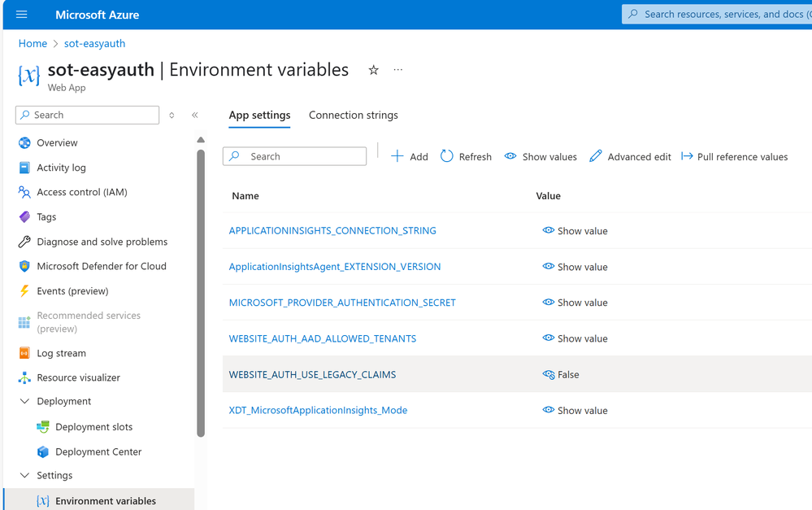Click the Add button

[x=410, y=156]
